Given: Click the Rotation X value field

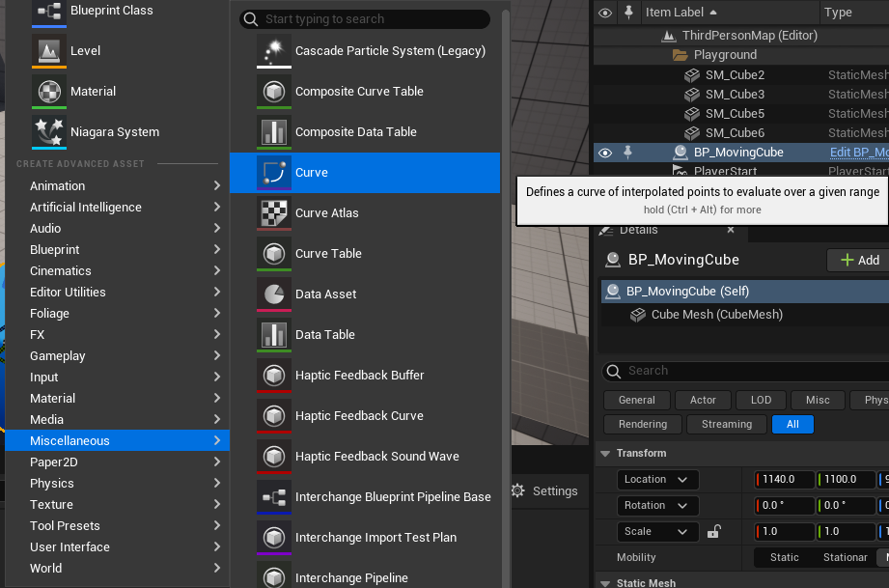Looking at the screenshot, I should [x=785, y=506].
